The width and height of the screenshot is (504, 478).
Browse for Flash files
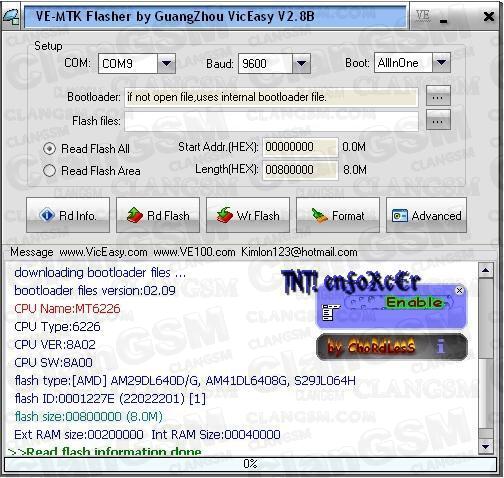coord(438,120)
